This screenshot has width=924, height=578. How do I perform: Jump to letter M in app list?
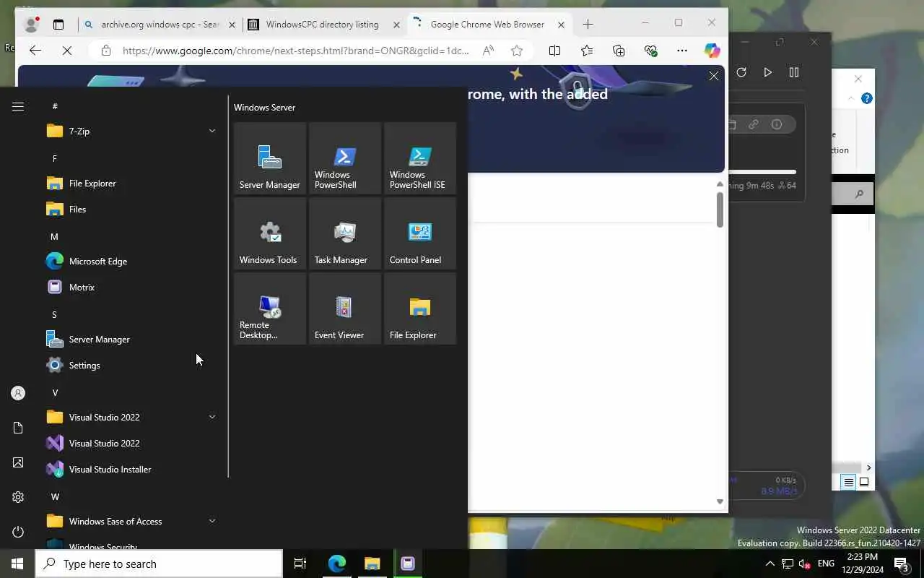(54, 236)
